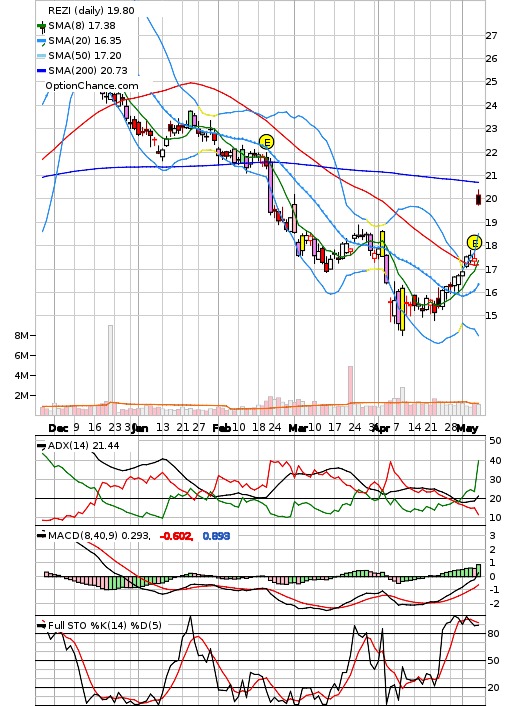The width and height of the screenshot is (526, 706).
Task: Click the 2M volume axis label
Action: [22, 395]
